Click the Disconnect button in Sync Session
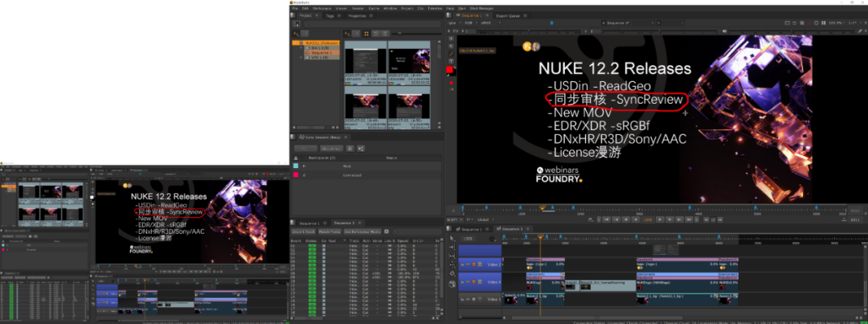 click(x=332, y=149)
